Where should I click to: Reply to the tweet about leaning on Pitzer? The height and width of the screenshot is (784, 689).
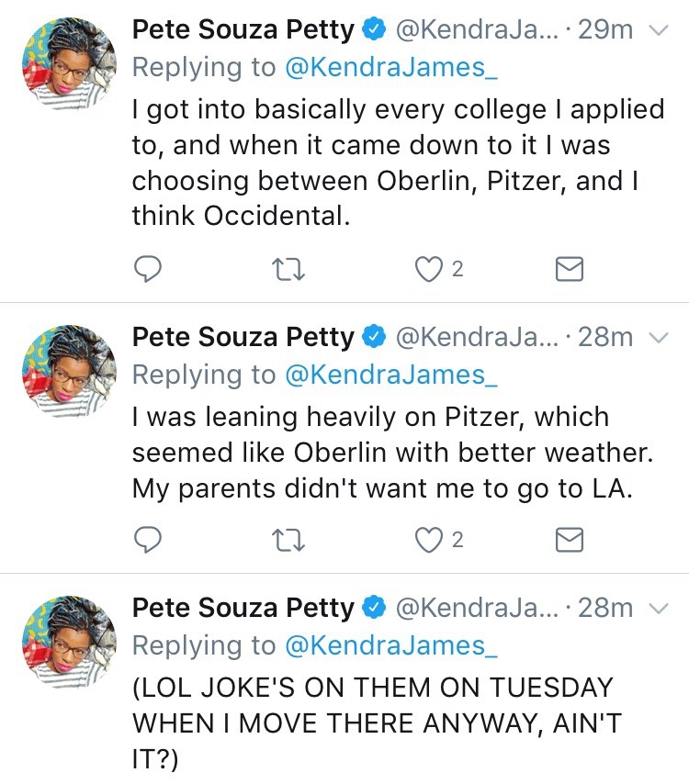click(x=148, y=541)
